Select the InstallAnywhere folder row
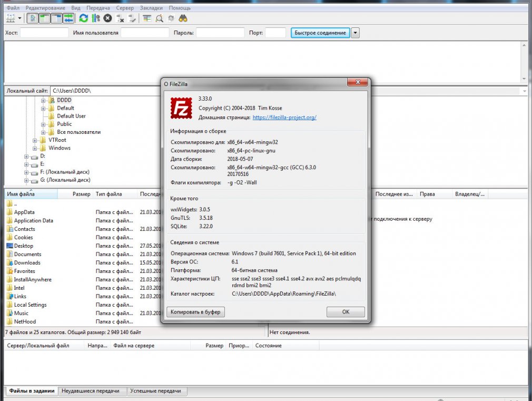Screen dimensions: 532x401 point(83,279)
